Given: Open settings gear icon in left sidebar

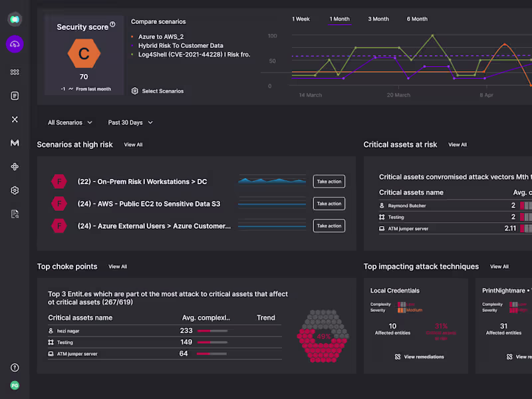Looking at the screenshot, I should point(15,190).
